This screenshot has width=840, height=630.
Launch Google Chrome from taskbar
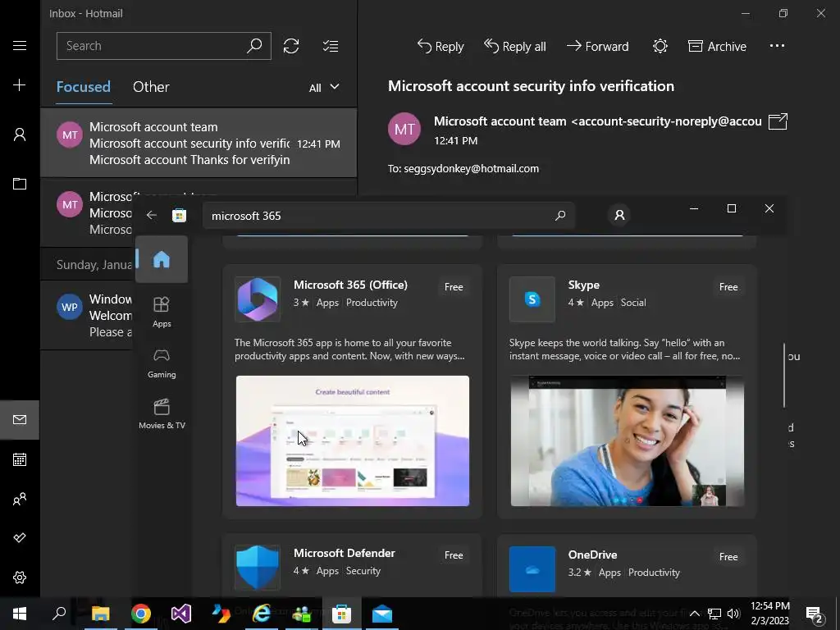[x=141, y=614]
